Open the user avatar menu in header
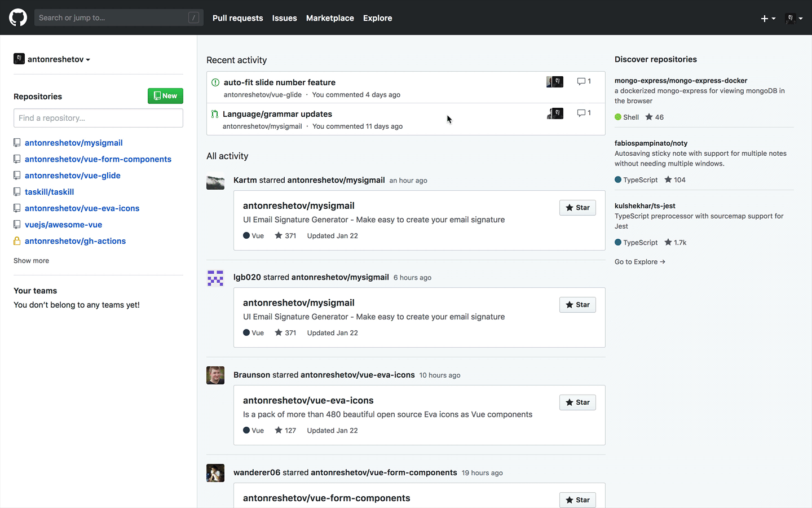Screen dimensions: 812x508 click(x=794, y=18)
